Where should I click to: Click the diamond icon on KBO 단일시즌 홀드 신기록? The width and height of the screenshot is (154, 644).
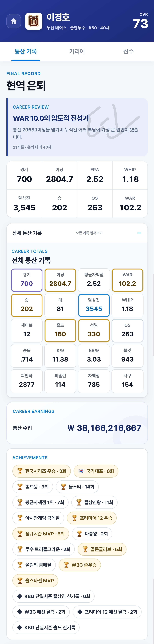coord(19,627)
